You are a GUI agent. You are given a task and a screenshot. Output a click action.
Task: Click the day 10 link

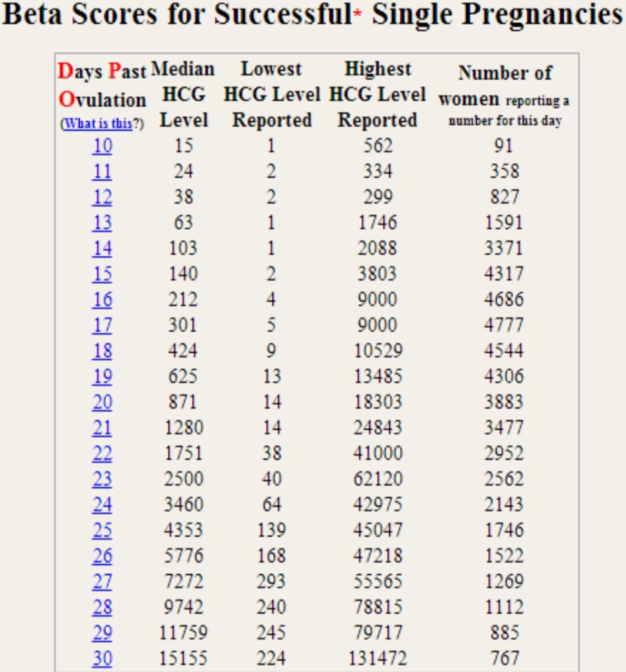point(102,146)
